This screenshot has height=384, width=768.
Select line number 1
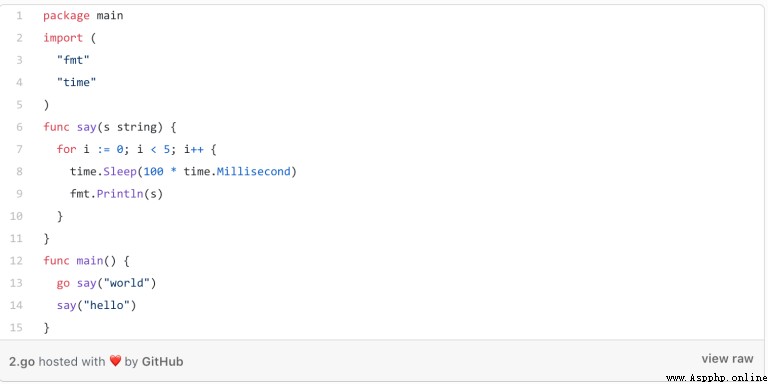pos(19,16)
